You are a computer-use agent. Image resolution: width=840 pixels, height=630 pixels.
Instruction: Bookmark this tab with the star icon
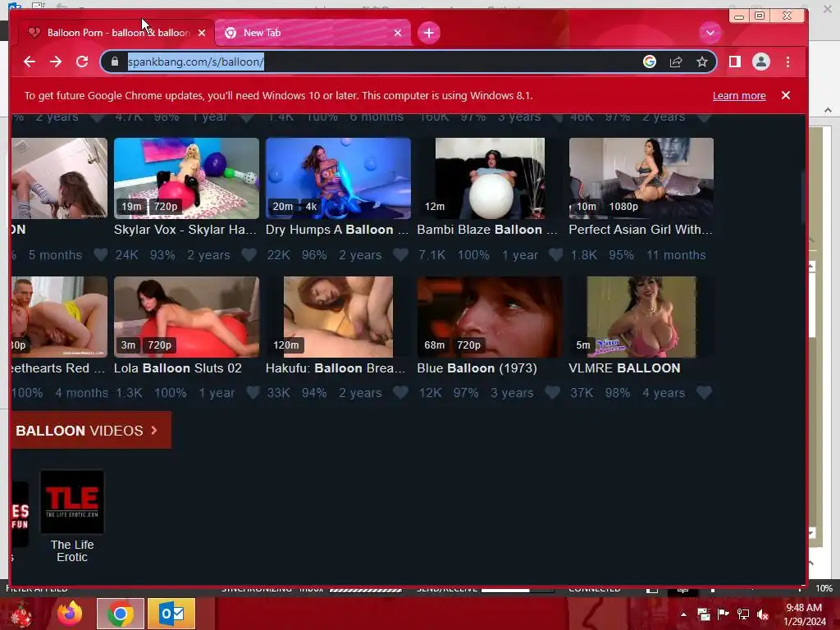pyautogui.click(x=702, y=62)
